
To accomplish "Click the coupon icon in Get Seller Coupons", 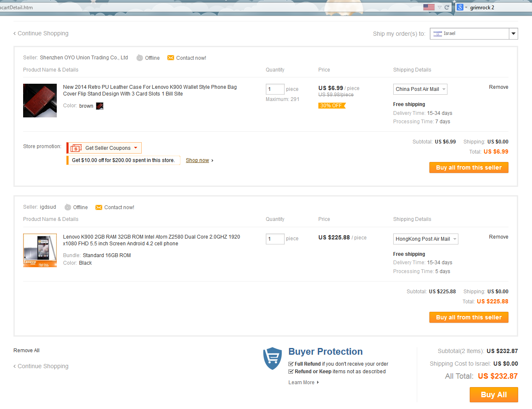I will click(x=76, y=148).
